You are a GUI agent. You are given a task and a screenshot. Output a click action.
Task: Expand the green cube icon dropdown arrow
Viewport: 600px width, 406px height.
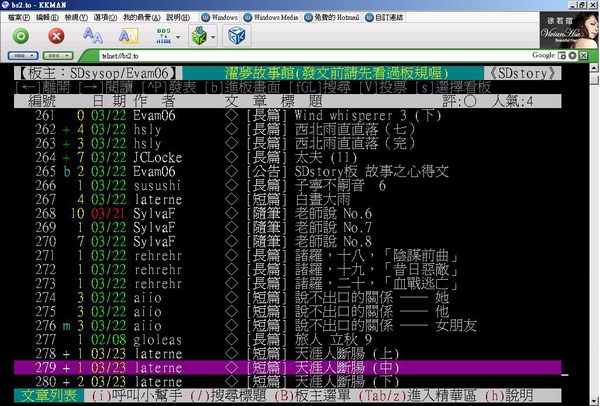[x=213, y=37]
